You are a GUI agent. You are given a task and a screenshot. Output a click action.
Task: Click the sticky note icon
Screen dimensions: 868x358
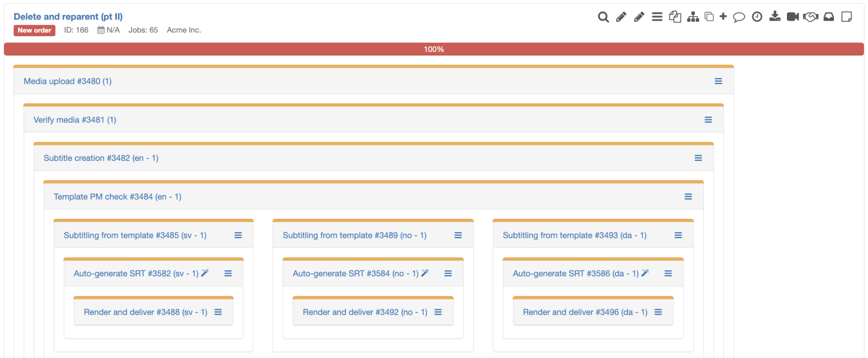pos(847,17)
